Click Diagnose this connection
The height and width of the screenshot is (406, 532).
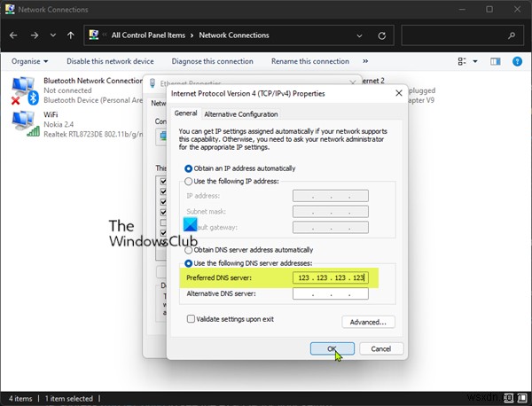pos(212,61)
